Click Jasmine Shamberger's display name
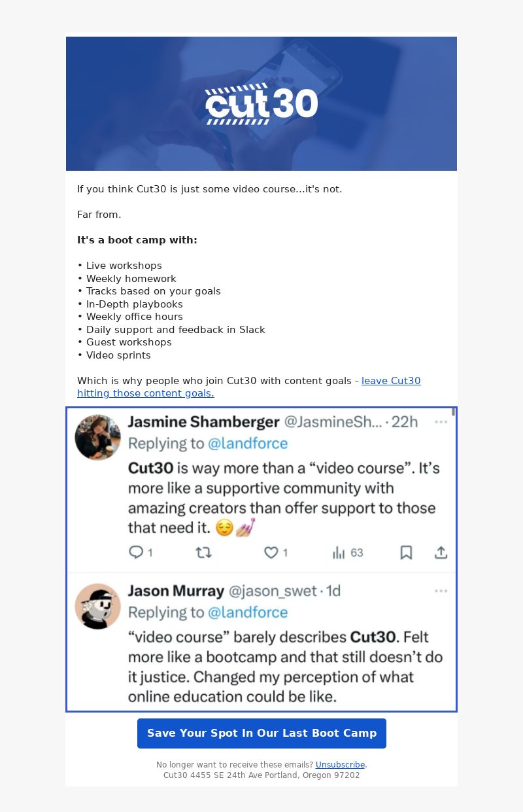Image resolution: width=523 pixels, height=812 pixels. pos(204,422)
